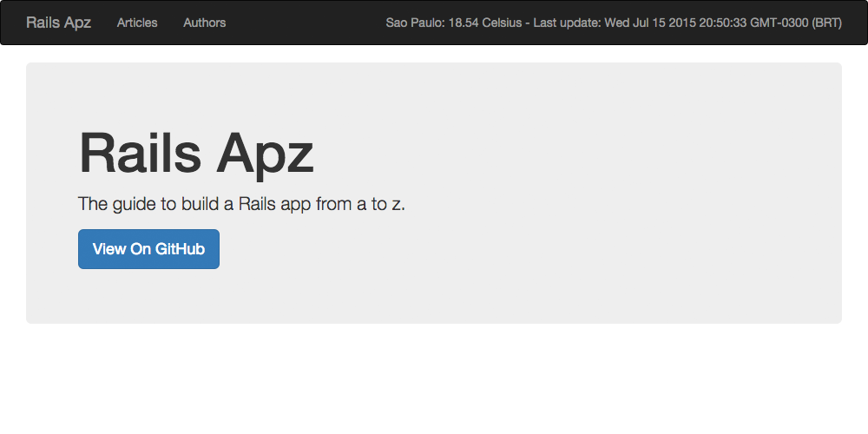
Task: Click the Sao Paulo temperature status text
Action: (x=614, y=23)
